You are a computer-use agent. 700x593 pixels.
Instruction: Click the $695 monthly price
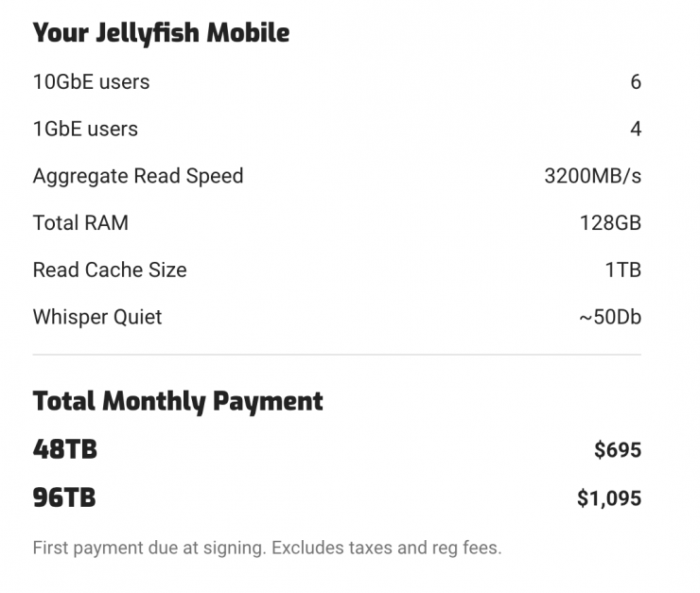pos(618,450)
